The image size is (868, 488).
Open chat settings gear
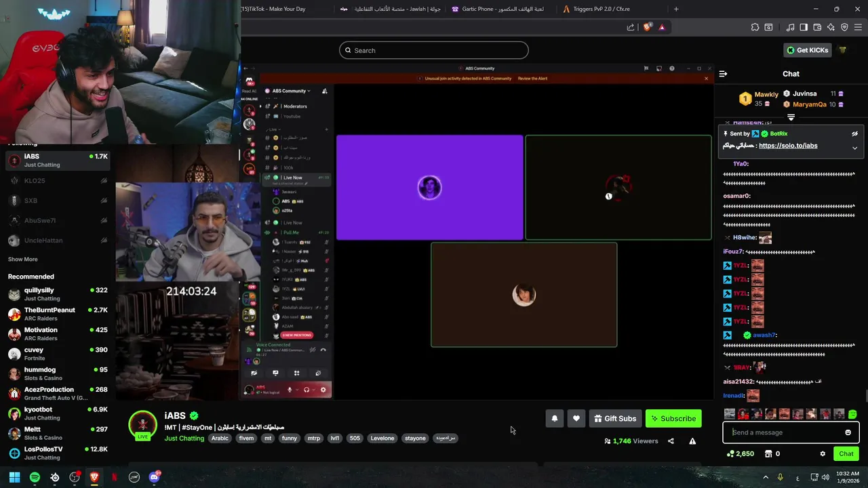(x=823, y=454)
